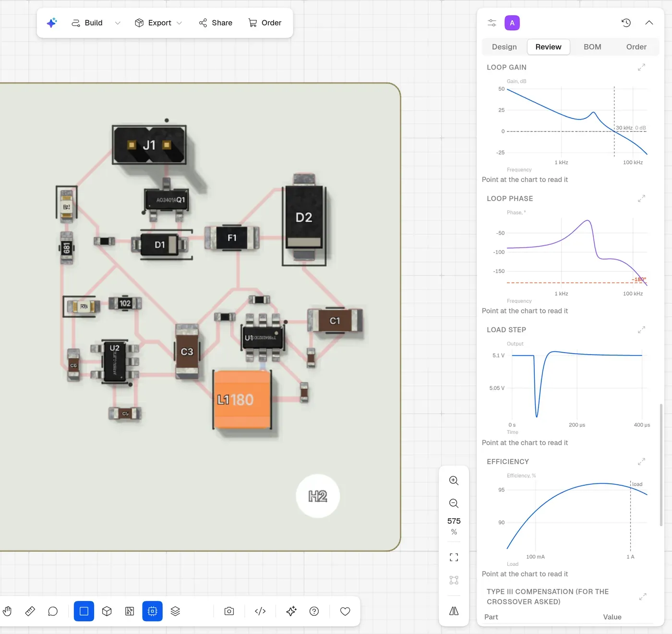
Task: Expand the Efficiency chart
Action: click(641, 461)
